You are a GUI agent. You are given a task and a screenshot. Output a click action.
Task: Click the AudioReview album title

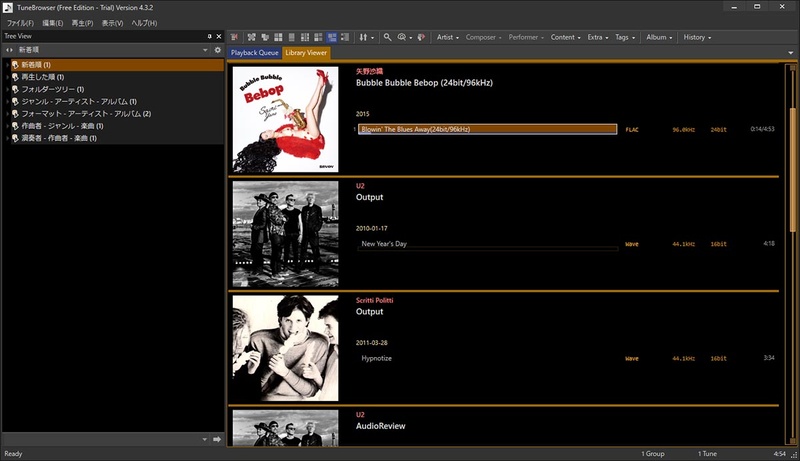click(381, 426)
